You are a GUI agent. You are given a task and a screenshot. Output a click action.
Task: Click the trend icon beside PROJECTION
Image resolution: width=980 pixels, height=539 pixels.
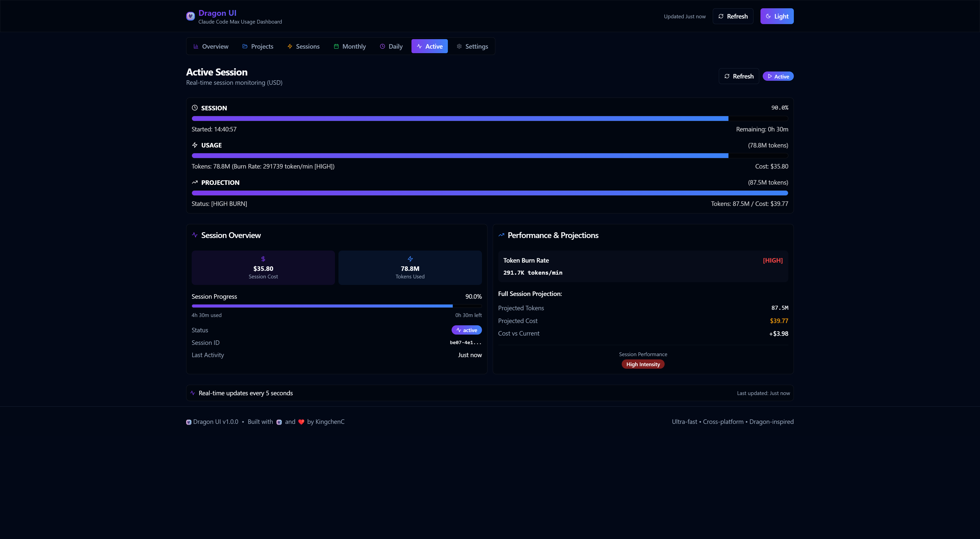coord(195,182)
